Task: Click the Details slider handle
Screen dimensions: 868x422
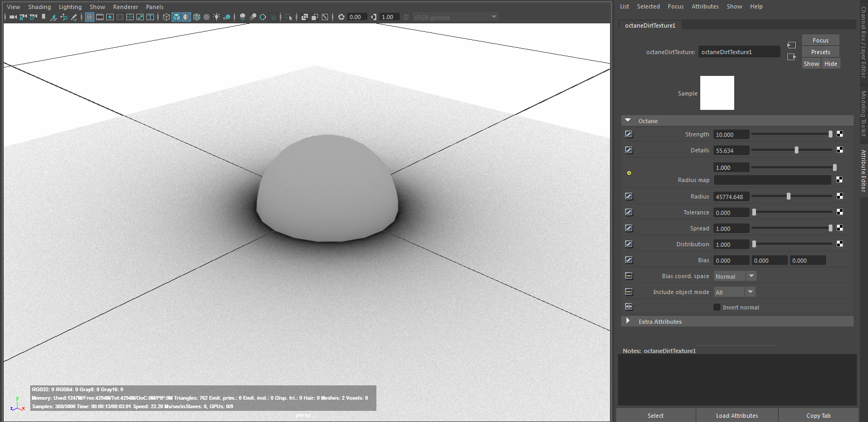Action: (x=796, y=150)
